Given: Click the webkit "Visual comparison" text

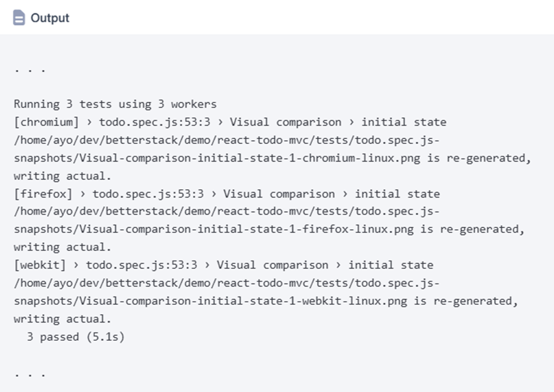Looking at the screenshot, I should pyautogui.click(x=272, y=265).
